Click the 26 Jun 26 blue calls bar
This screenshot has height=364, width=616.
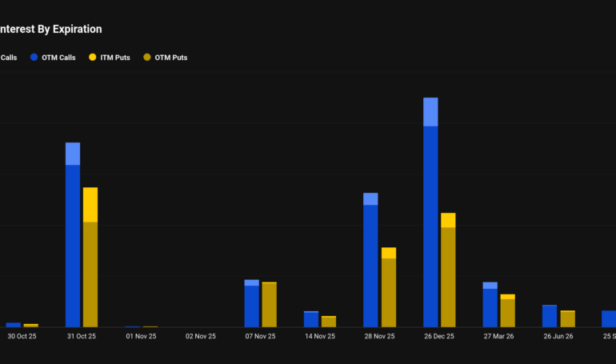550,316
